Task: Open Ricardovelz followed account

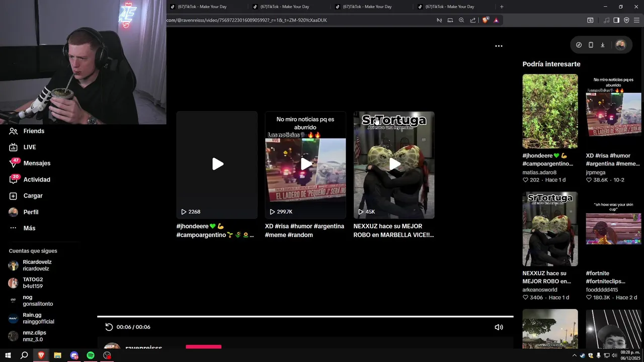Action: [x=30, y=265]
